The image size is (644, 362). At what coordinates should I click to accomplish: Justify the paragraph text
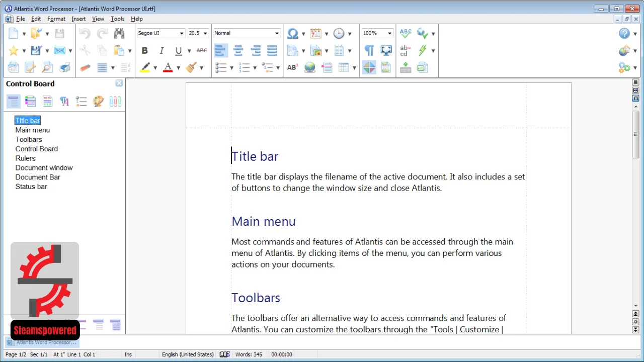click(x=273, y=50)
